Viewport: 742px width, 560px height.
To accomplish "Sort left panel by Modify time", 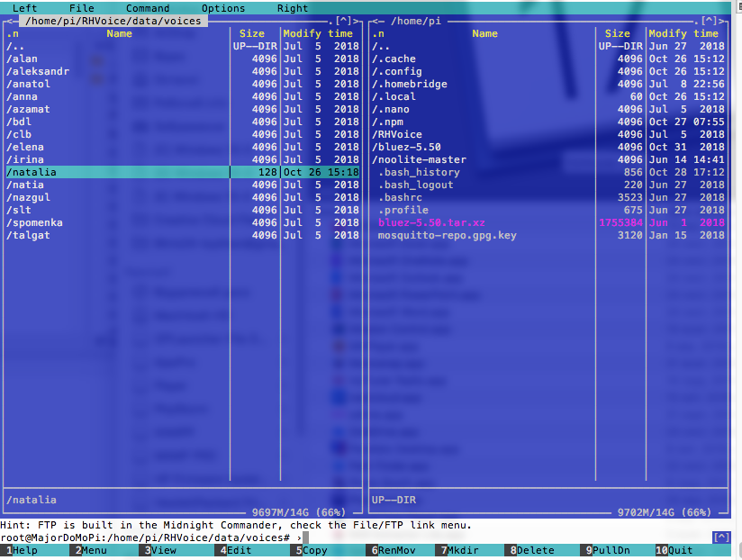I will [x=318, y=33].
